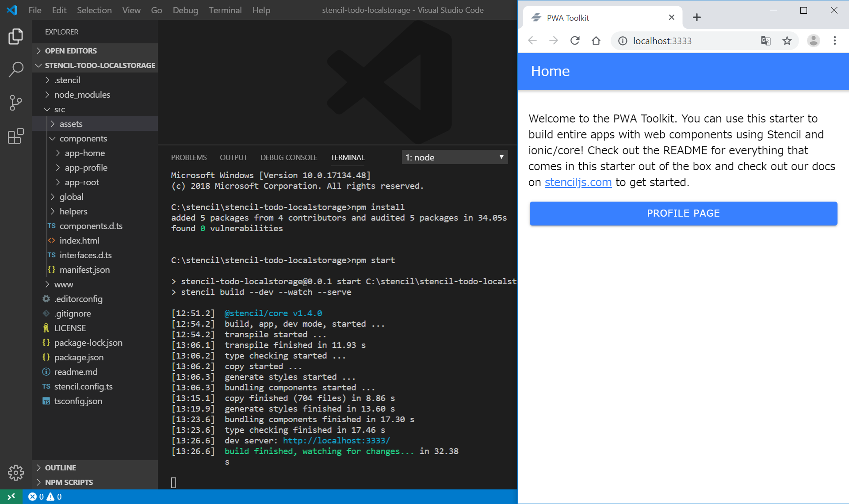Switch to the PROBLEMS panel tab
The height and width of the screenshot is (504, 849).
[x=189, y=157]
